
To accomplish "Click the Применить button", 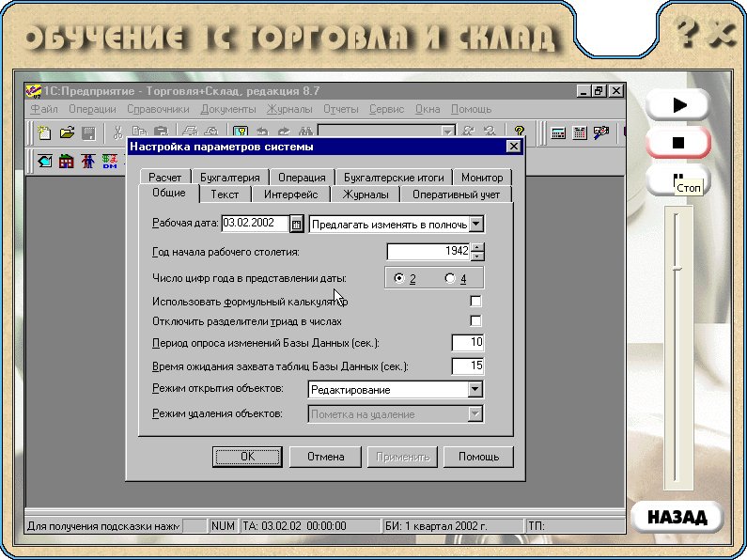I will point(402,457).
